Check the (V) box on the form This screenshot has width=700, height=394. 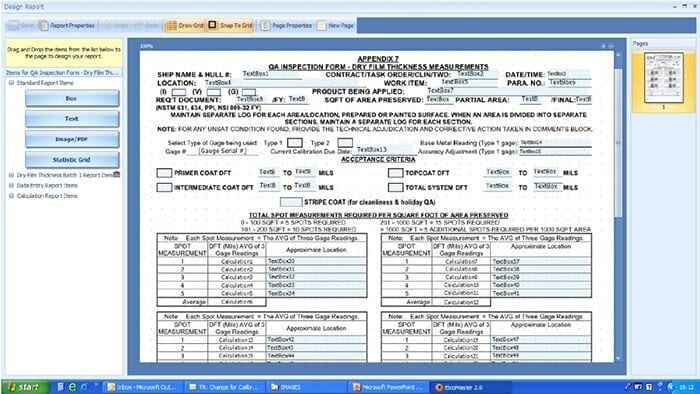(x=213, y=92)
